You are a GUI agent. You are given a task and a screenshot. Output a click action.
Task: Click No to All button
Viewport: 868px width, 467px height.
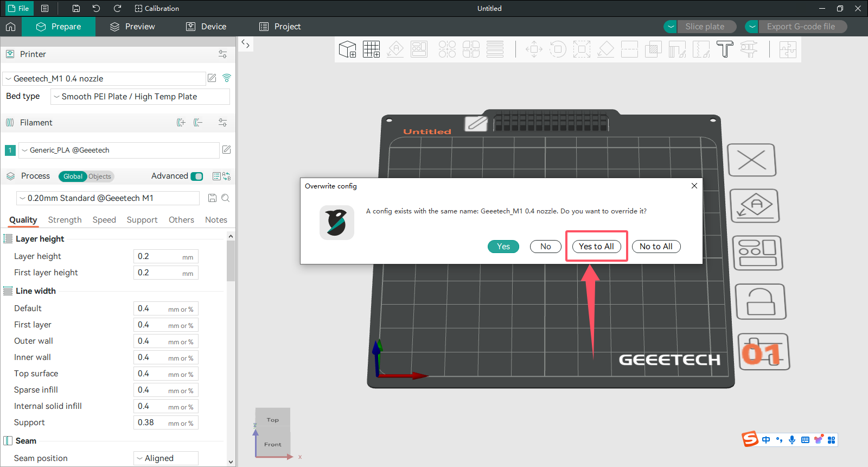tap(656, 247)
